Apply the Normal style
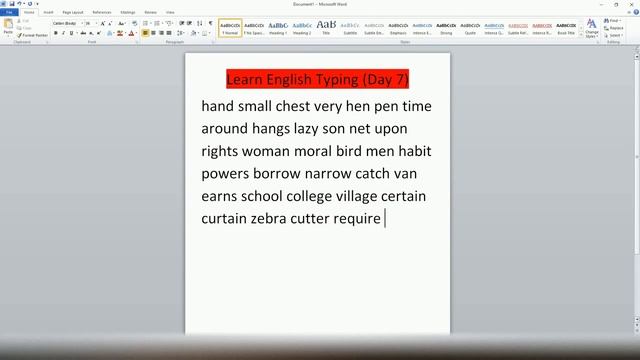Screen dimensions: 640x360 pyautogui.click(x=230, y=28)
